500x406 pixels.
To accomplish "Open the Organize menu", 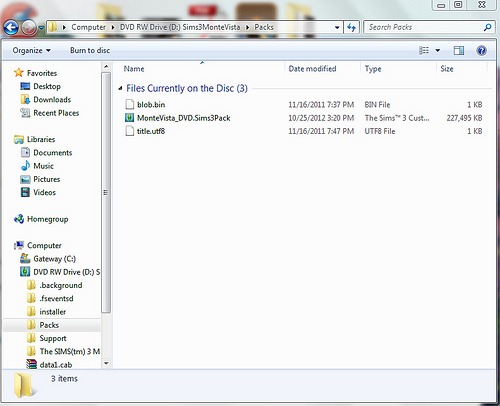I will tap(31, 50).
